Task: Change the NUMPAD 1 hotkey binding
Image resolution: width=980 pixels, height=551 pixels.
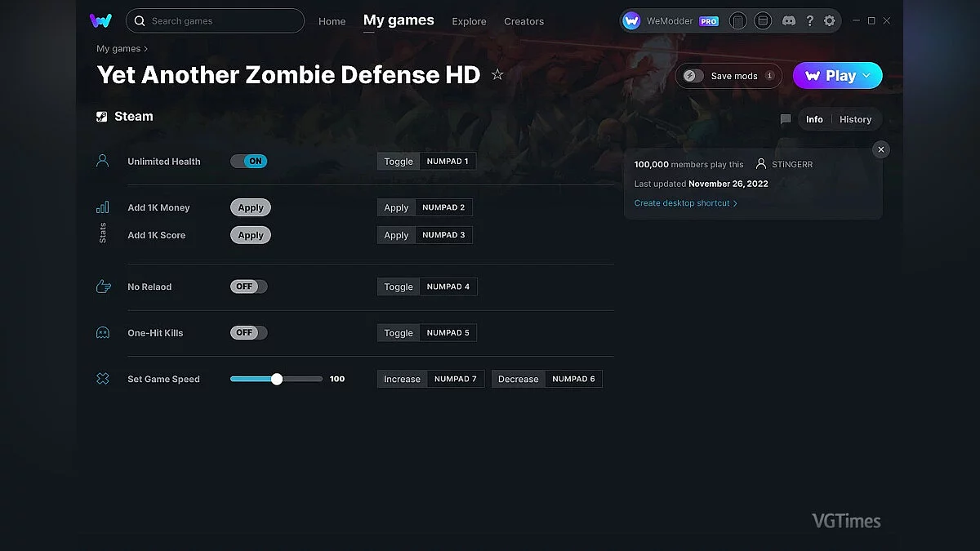Action: [x=448, y=162]
